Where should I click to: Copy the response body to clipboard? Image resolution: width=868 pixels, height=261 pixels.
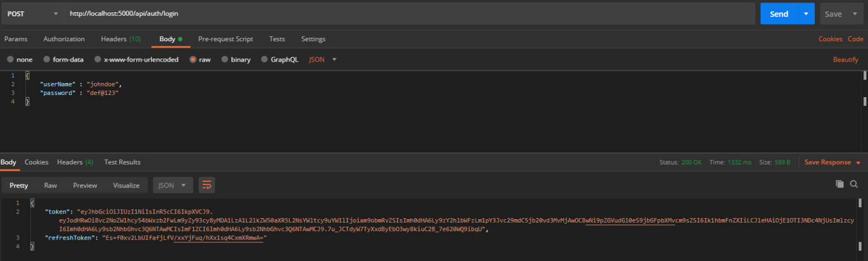(x=840, y=184)
